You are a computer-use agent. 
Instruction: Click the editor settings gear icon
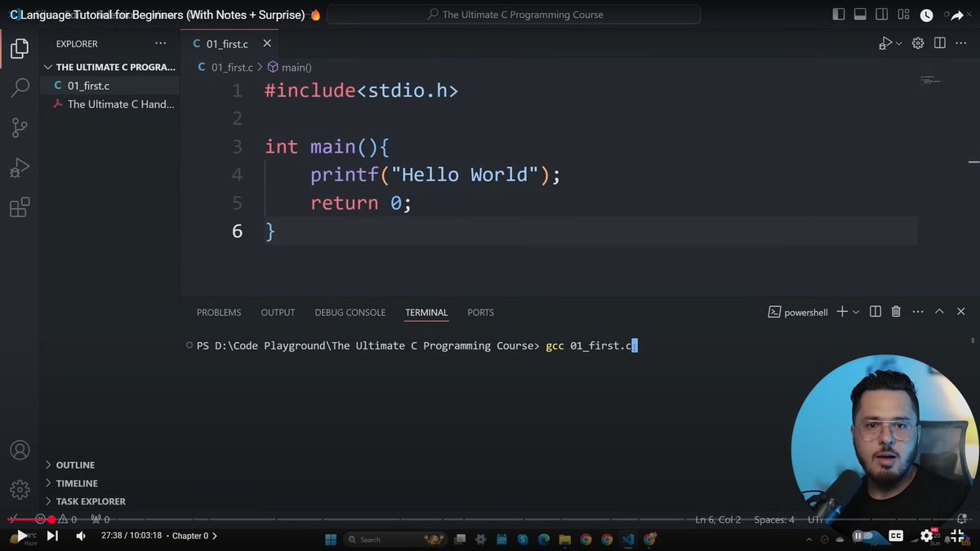pyautogui.click(x=918, y=43)
